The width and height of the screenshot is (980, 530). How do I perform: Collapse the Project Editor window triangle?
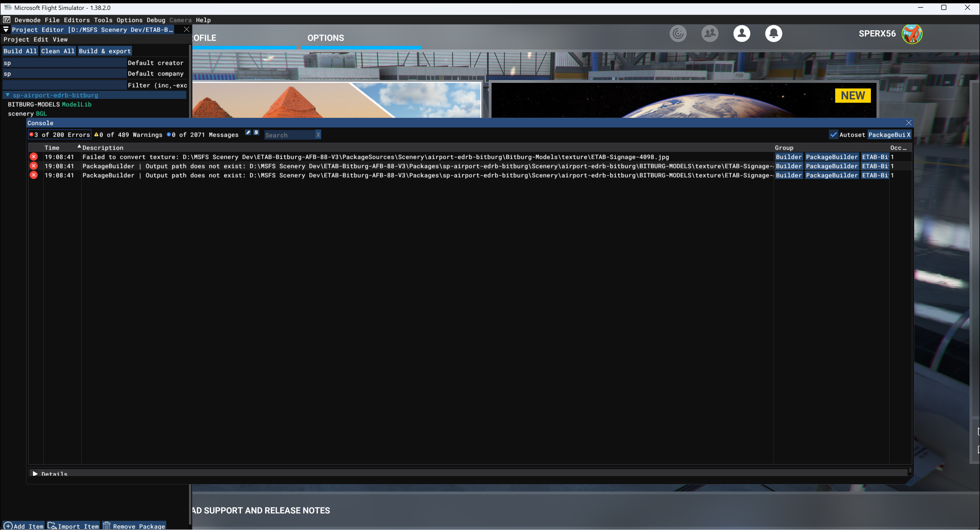point(6,30)
